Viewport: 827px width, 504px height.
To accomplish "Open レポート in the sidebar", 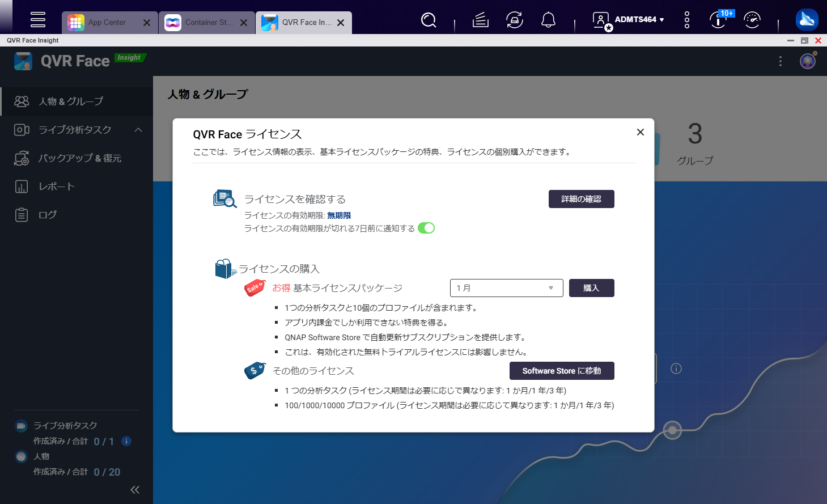I will 77,187.
